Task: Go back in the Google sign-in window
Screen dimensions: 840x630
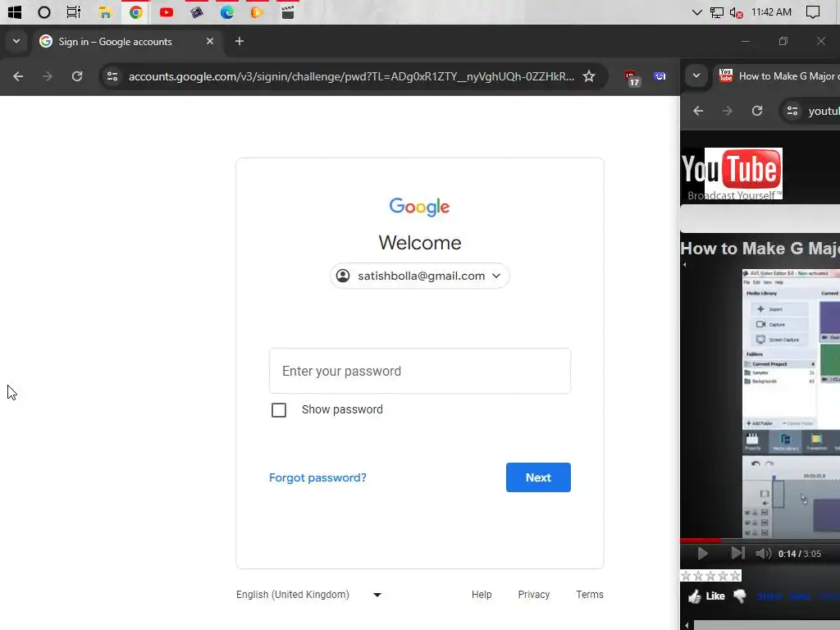Action: (x=18, y=76)
